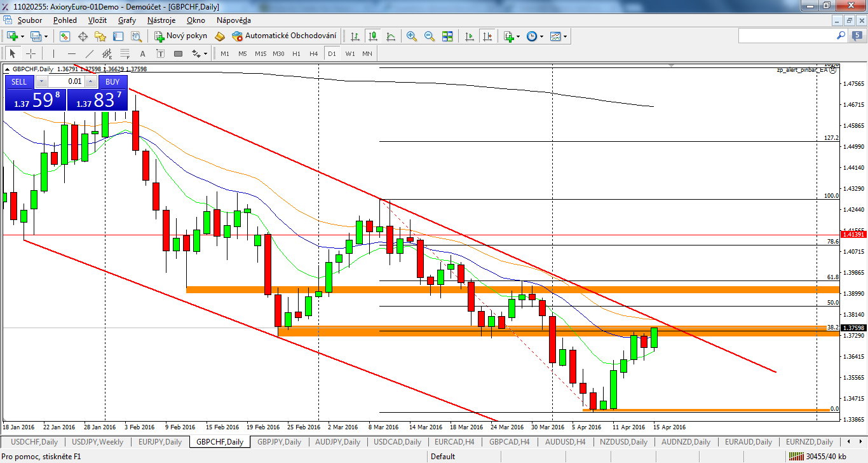The width and height of the screenshot is (868, 463).
Task: Open the Navigator favorites folder icon
Action: point(100,36)
